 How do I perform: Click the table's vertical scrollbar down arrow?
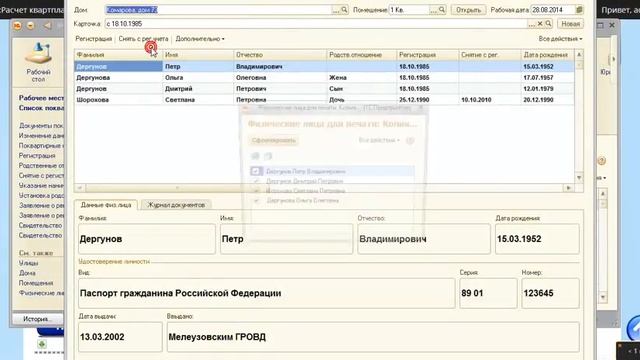(579, 178)
